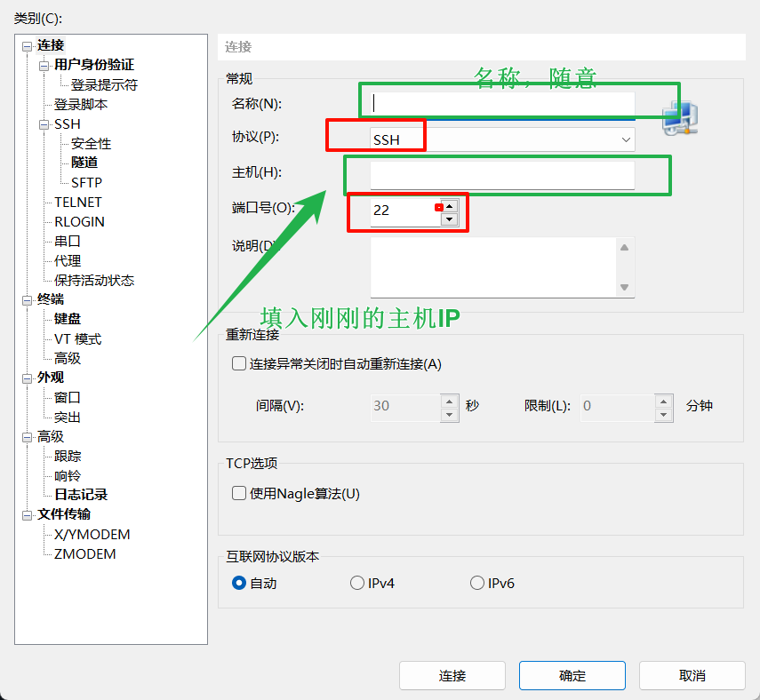Select X/YMODEM in the tree
The height and width of the screenshot is (700, 760).
(92, 534)
